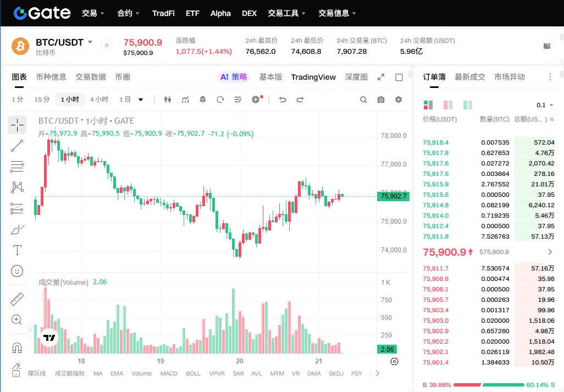The width and height of the screenshot is (564, 392).
Task: Open price detail chevron beside 75,900.9
Action: (x=550, y=252)
